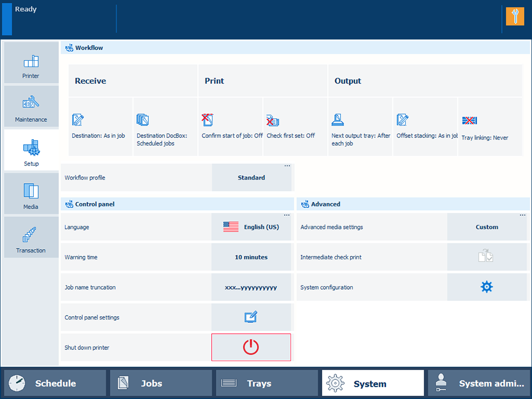This screenshot has height=399, width=532.
Task: Click the Intermediate check print icon
Action: [486, 257]
